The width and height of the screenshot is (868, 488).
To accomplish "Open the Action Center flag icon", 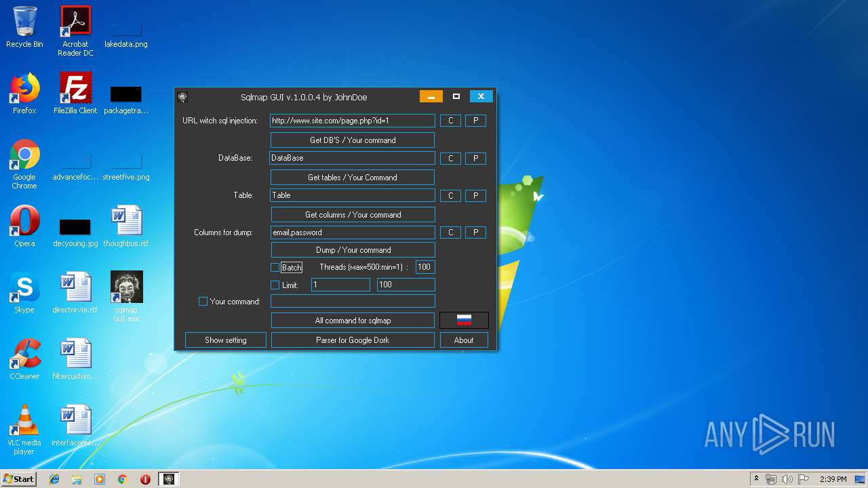I will click(x=804, y=479).
